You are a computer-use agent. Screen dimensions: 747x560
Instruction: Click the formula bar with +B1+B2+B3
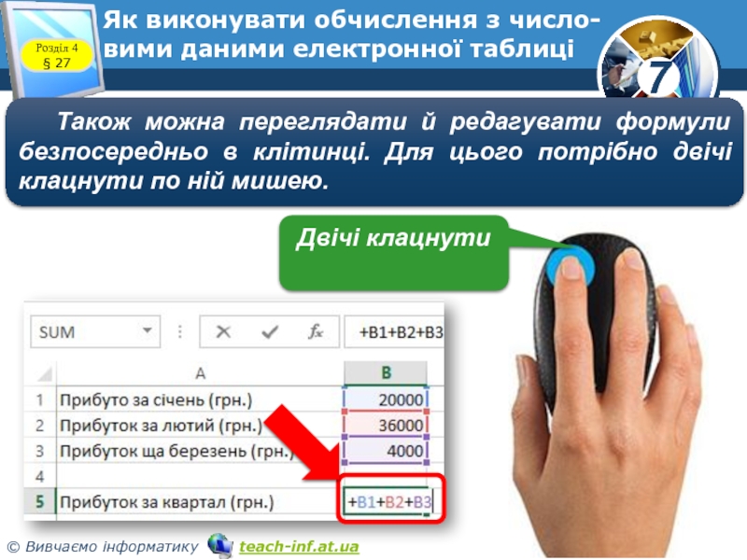pos(393,332)
